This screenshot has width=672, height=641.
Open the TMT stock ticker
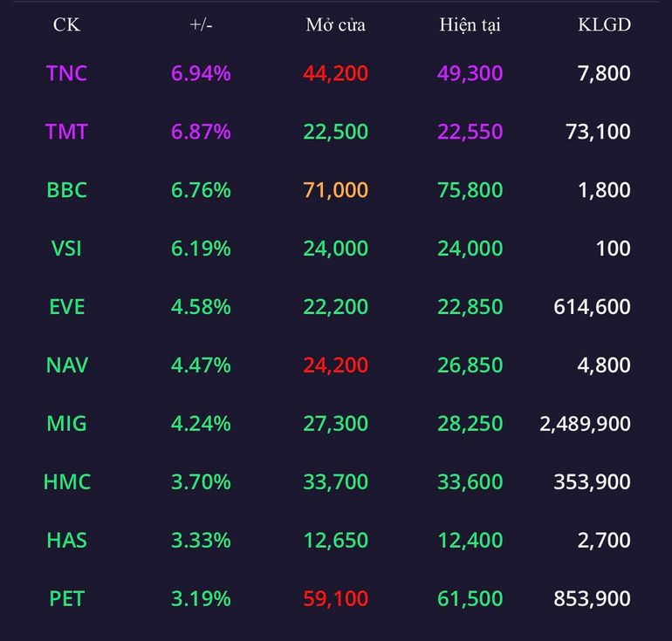tap(66, 132)
